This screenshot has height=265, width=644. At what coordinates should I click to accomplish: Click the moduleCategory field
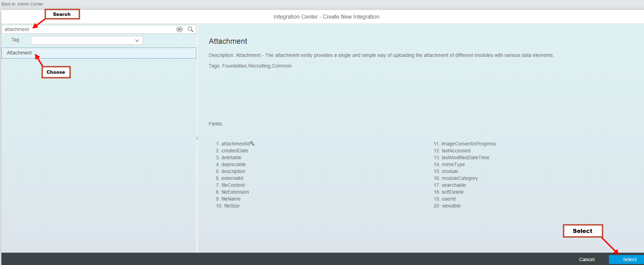[x=460, y=178]
